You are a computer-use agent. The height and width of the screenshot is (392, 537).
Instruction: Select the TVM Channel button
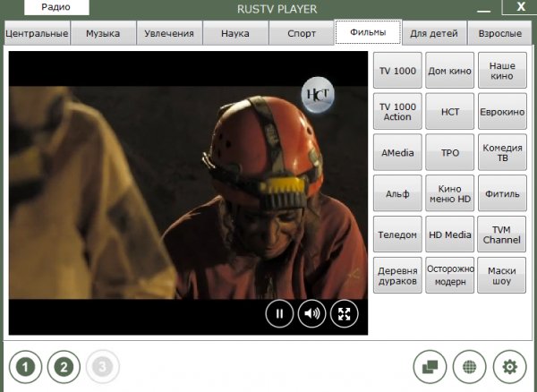tap(502, 234)
